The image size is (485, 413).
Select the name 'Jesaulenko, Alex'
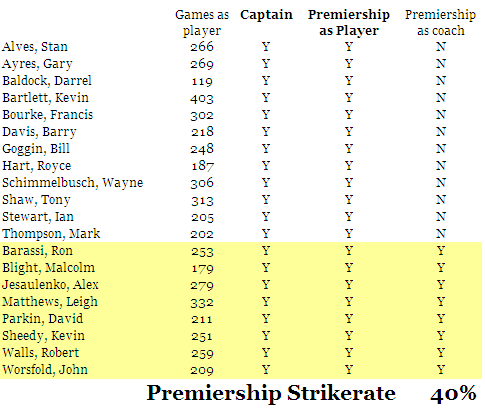[50, 285]
